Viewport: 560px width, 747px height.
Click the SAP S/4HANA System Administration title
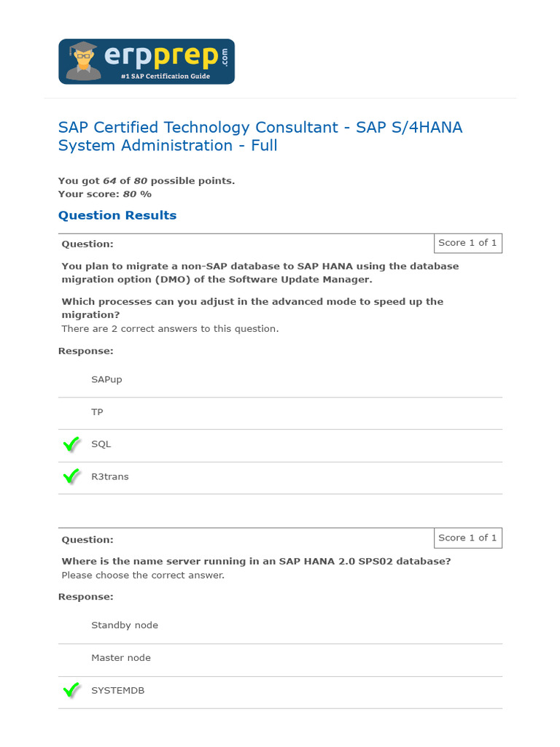pos(260,136)
